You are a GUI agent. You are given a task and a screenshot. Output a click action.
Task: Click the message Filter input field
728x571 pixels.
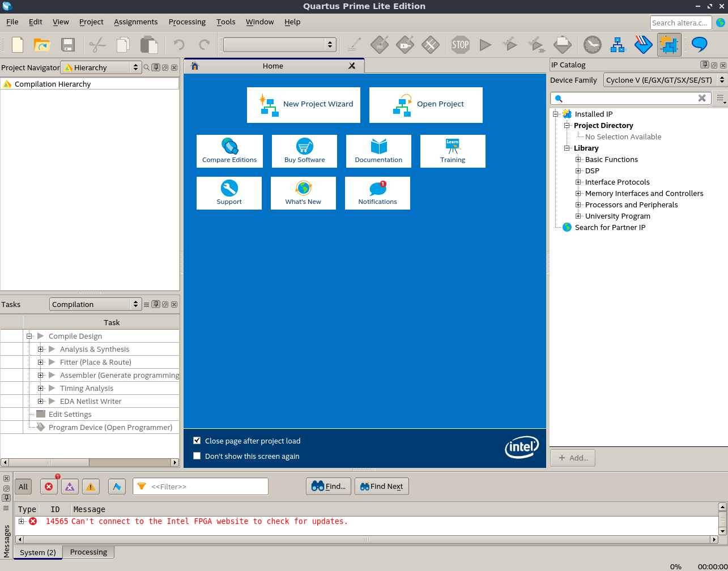pos(207,487)
